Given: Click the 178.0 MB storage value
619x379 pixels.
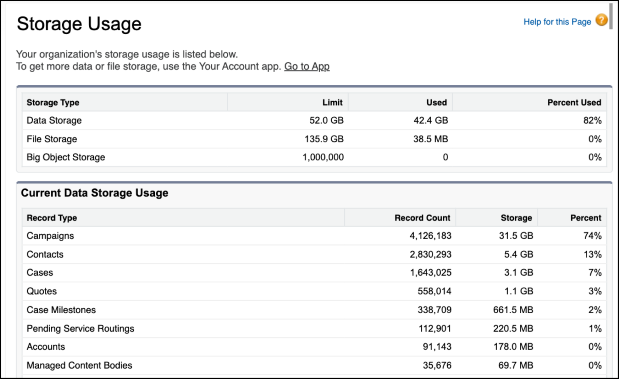Looking at the screenshot, I should point(513,347).
